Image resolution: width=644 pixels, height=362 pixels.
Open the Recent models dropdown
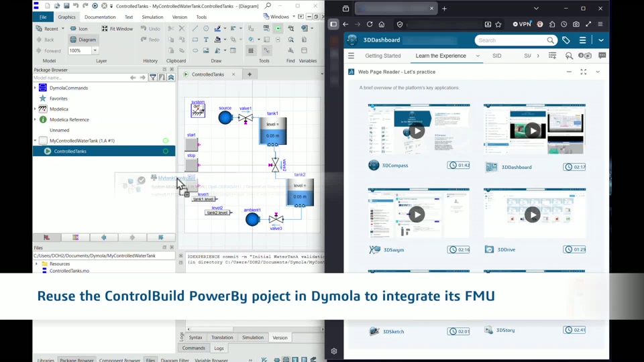[x=63, y=29]
